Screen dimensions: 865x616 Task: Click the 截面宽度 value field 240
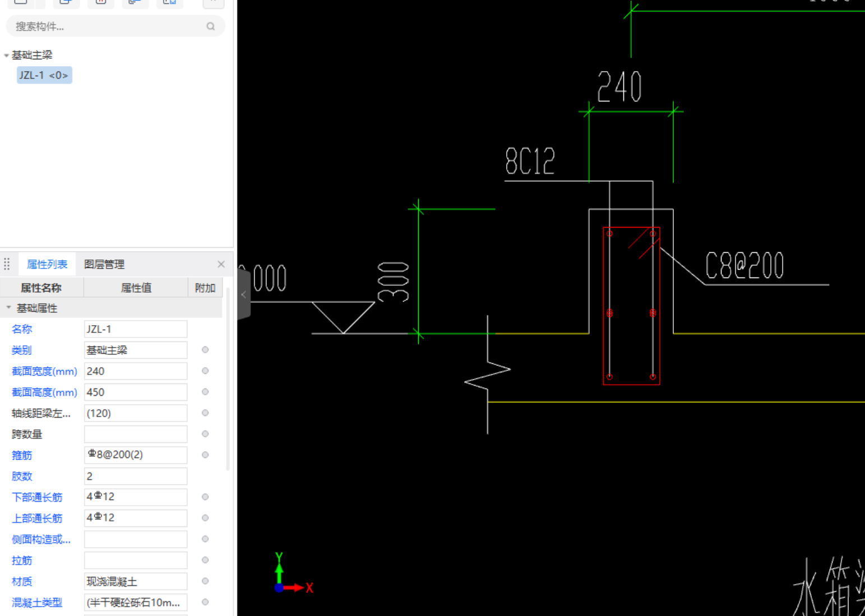136,371
